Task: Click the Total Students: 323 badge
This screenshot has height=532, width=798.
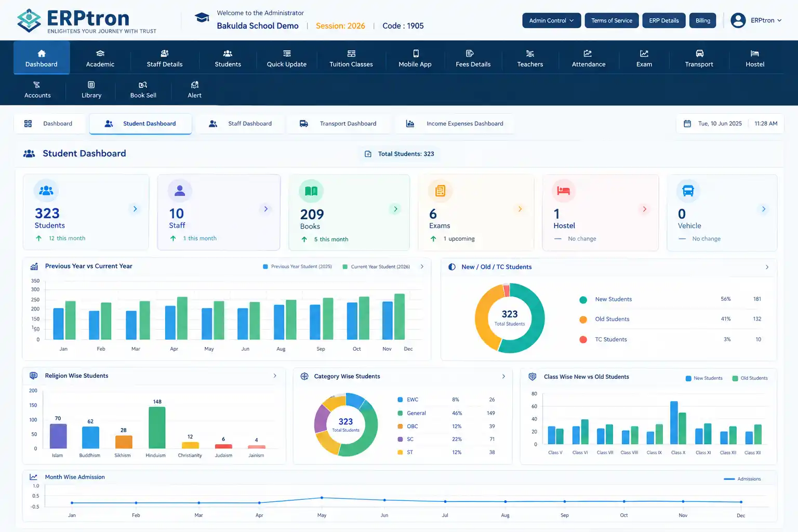Action: [400, 154]
